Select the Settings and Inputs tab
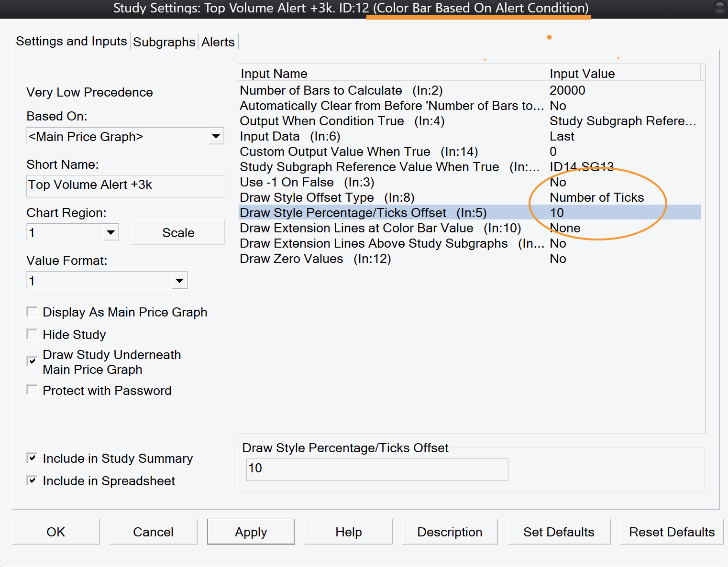The image size is (728, 567). coord(71,42)
